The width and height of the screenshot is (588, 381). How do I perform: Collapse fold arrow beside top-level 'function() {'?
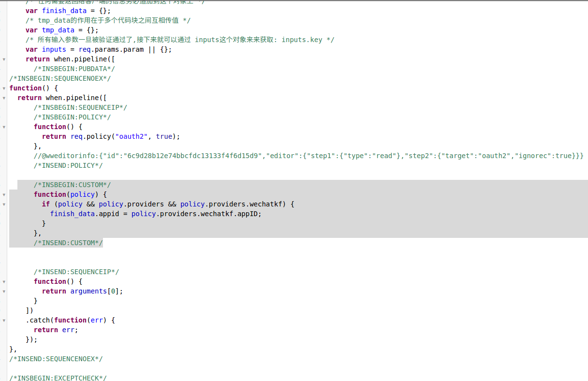4,88
